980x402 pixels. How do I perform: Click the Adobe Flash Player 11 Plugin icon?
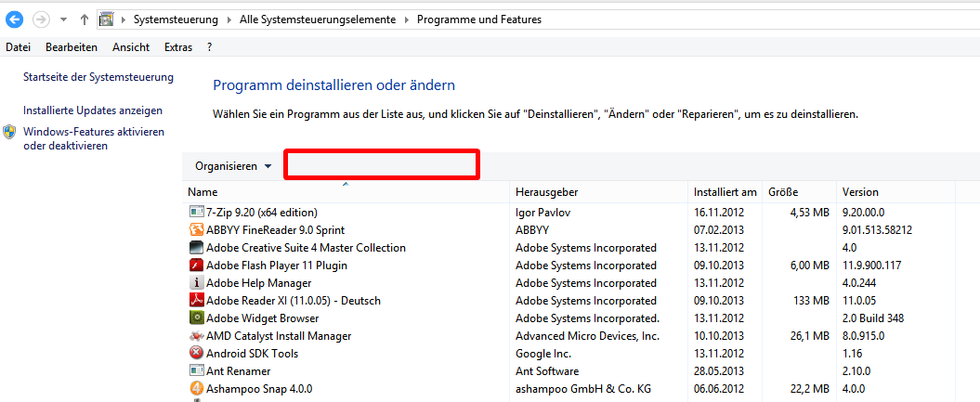196,266
